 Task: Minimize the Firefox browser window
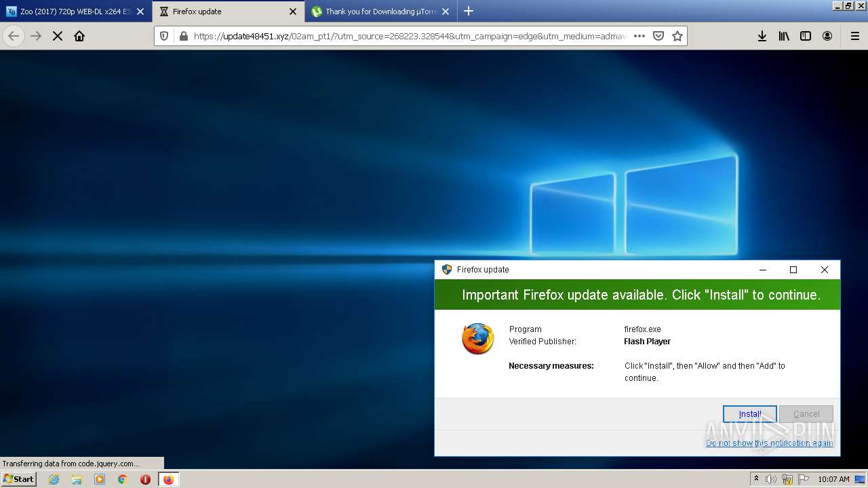coord(837,5)
